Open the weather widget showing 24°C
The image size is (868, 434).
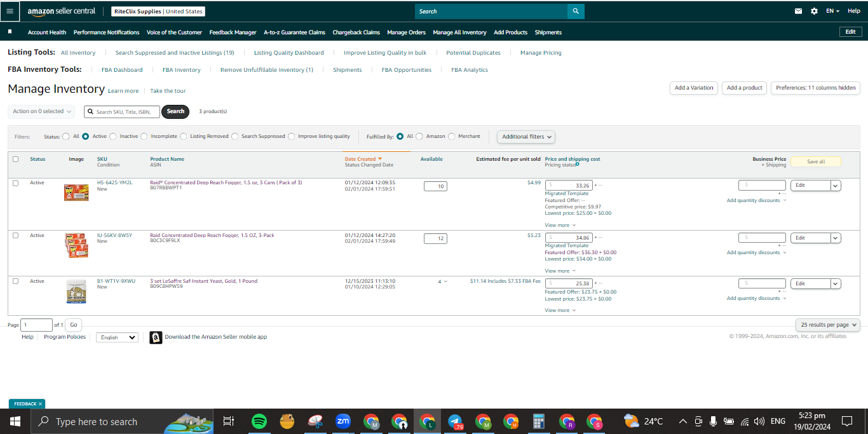point(643,421)
